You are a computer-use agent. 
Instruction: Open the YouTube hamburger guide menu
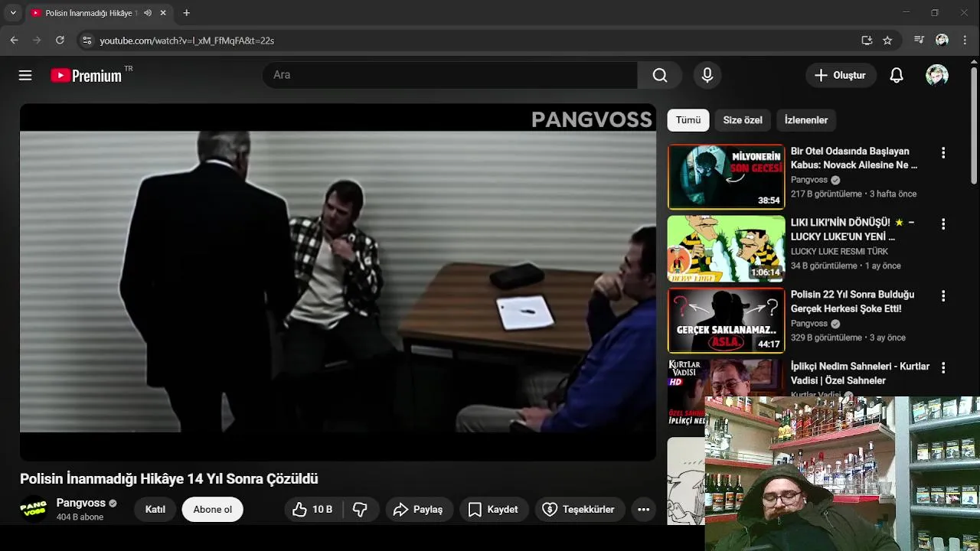pyautogui.click(x=25, y=75)
